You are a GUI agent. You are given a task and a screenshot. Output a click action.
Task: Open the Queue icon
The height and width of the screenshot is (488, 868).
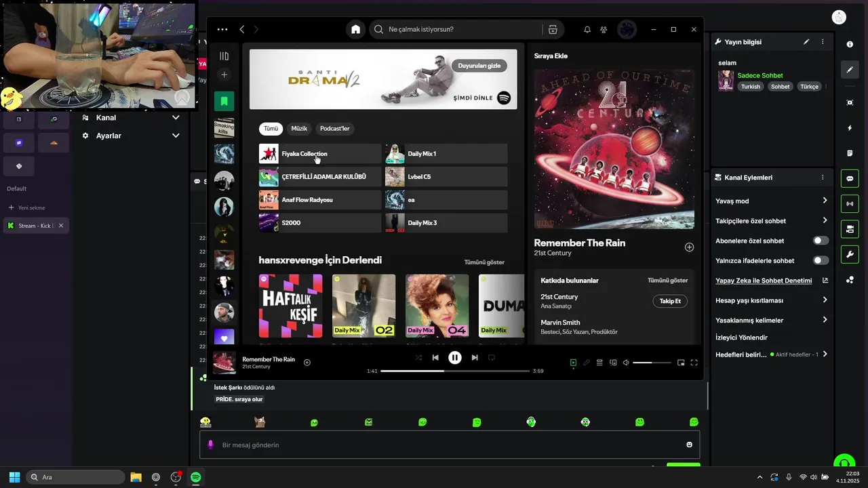point(599,363)
